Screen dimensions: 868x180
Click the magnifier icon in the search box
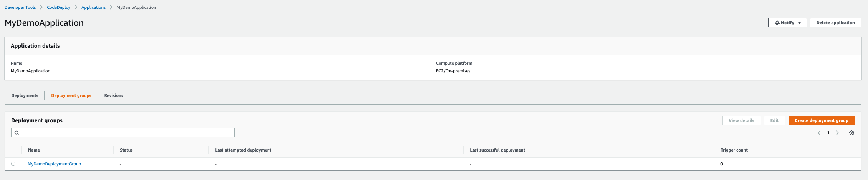[17, 133]
